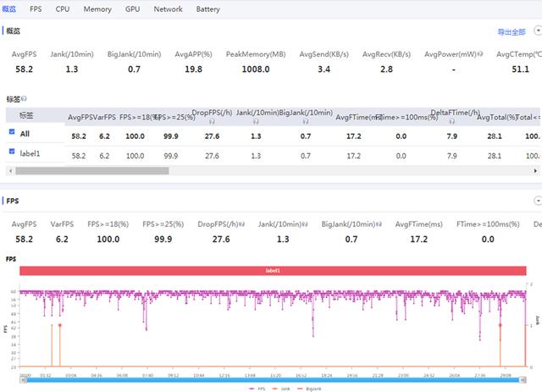The width and height of the screenshot is (542, 392).
Task: Open the Battery tab
Action: click(207, 9)
